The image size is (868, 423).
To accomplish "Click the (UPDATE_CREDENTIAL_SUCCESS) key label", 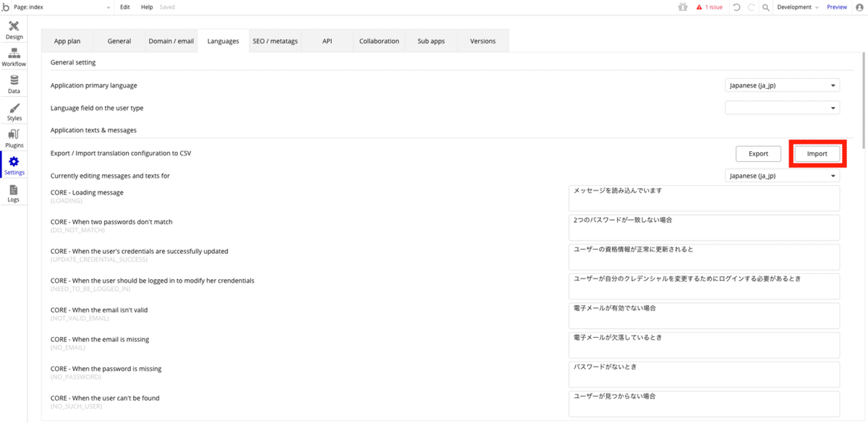I will [99, 259].
